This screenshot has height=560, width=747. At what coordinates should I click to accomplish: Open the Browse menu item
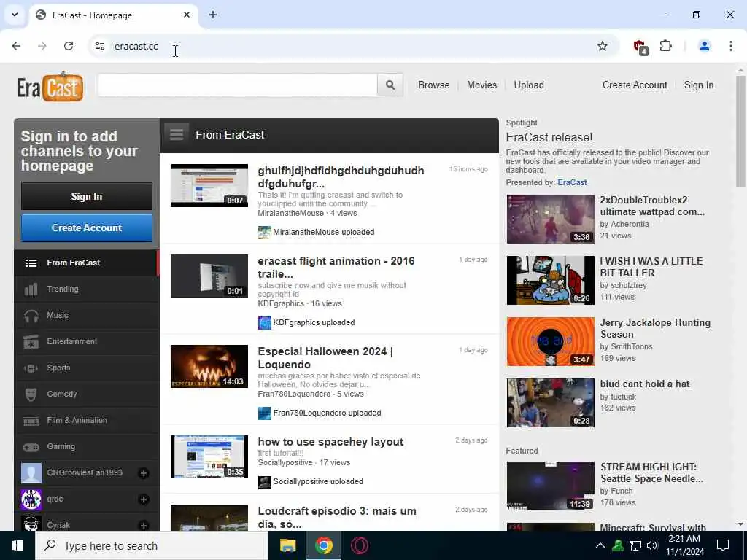[x=433, y=85]
